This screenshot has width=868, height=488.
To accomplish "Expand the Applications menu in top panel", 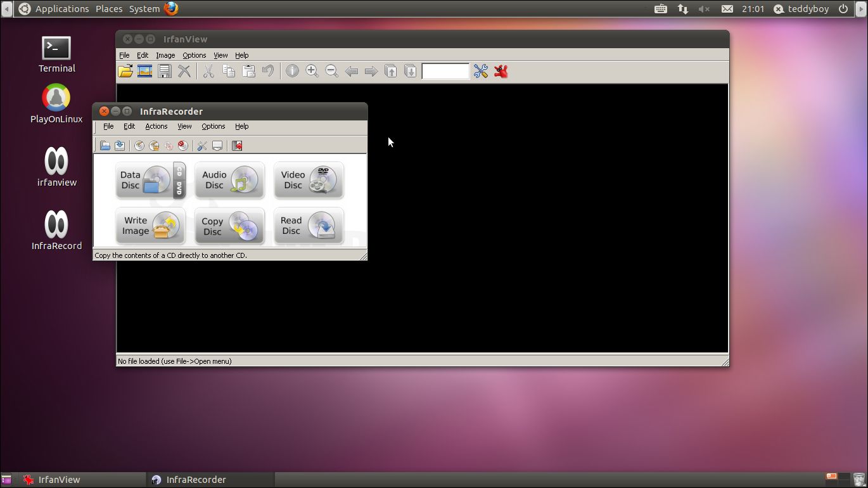I will click(61, 9).
